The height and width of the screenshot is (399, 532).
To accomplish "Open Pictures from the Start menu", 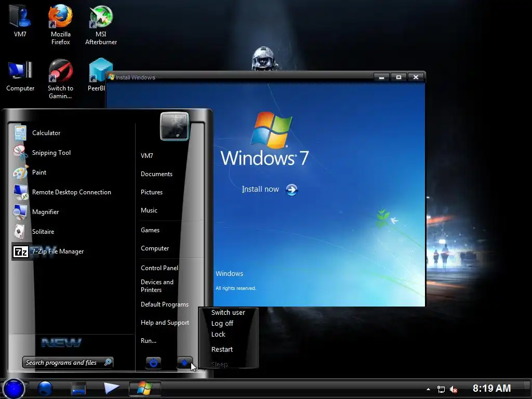I will [x=152, y=192].
